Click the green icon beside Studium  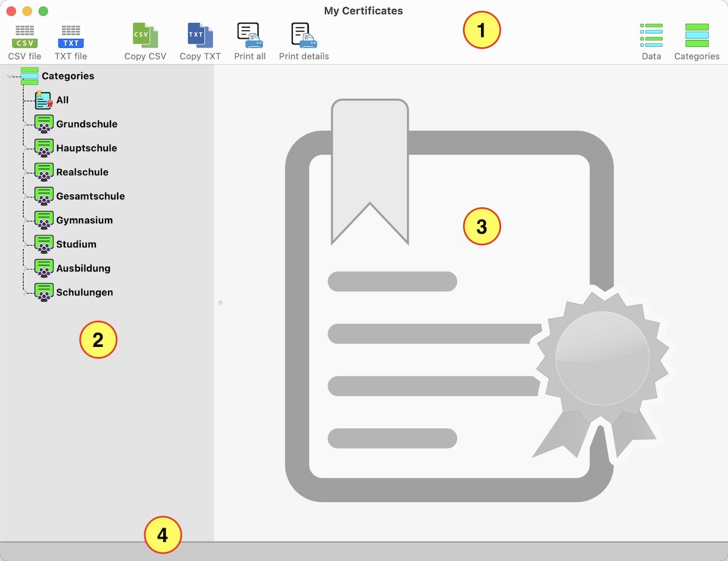click(44, 244)
